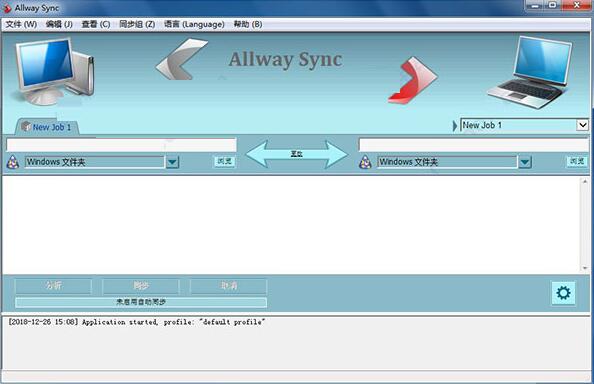Click the grey left-pointing arrow graphic
The image size is (594, 384).
(181, 59)
